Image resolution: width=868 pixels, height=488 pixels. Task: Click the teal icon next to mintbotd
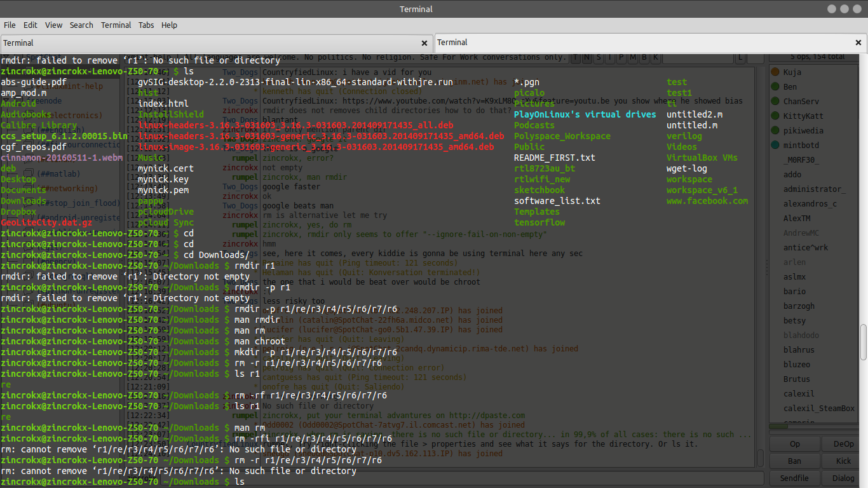click(x=775, y=145)
